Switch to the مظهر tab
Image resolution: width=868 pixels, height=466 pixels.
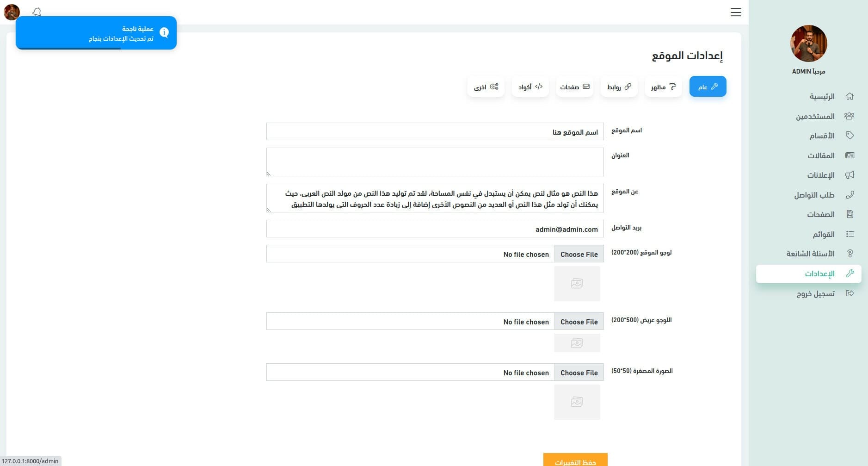[x=663, y=87]
